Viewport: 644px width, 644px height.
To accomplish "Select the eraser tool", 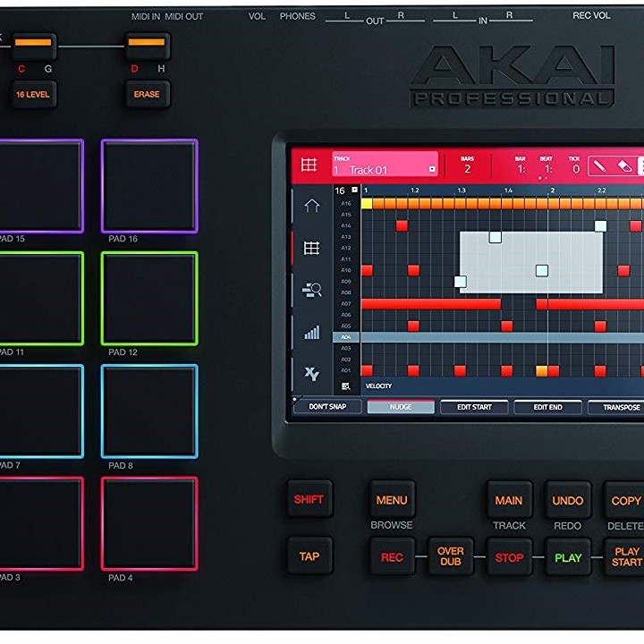I will tap(624, 166).
